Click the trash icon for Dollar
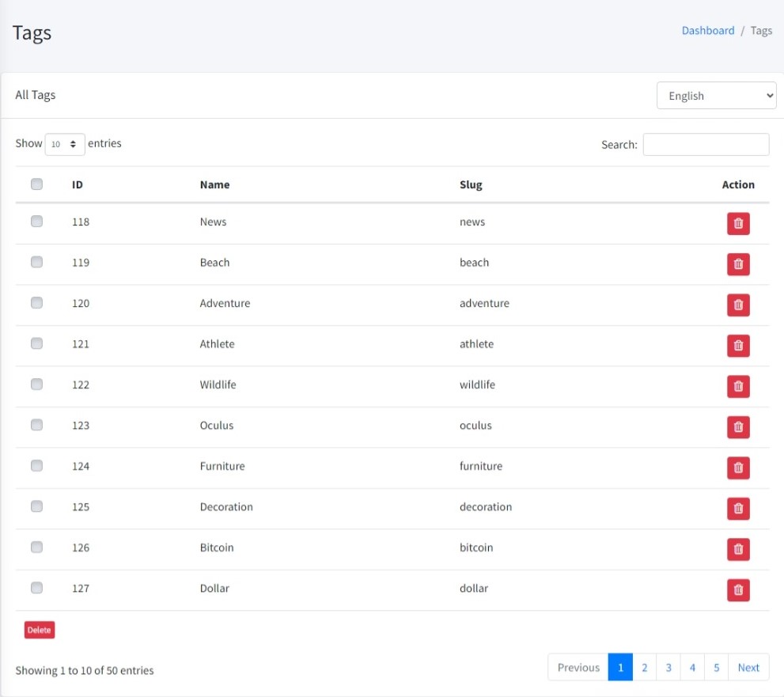The width and height of the screenshot is (784, 697). coord(738,589)
